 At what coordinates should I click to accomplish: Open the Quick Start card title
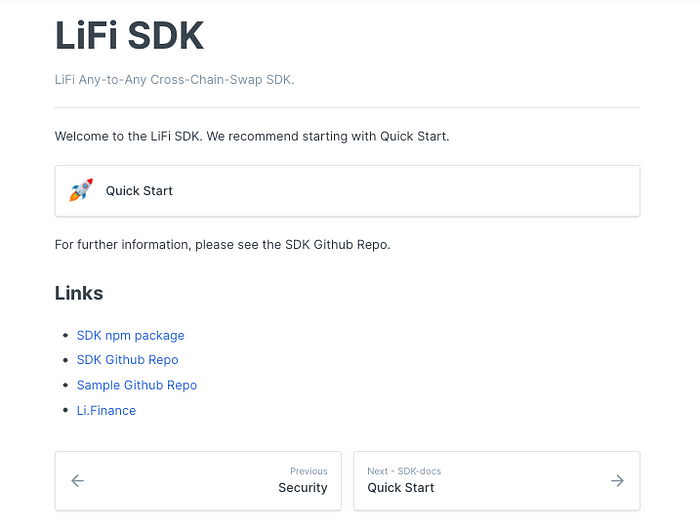(x=139, y=191)
